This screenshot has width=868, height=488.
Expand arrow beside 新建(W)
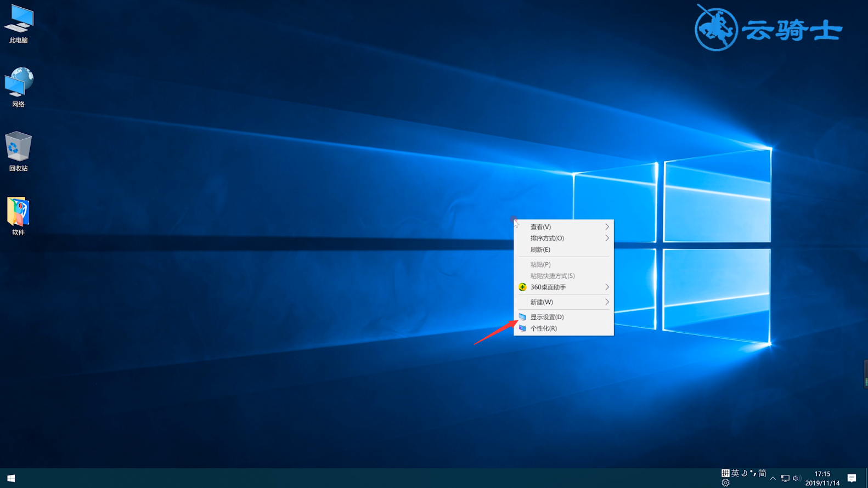[607, 302]
